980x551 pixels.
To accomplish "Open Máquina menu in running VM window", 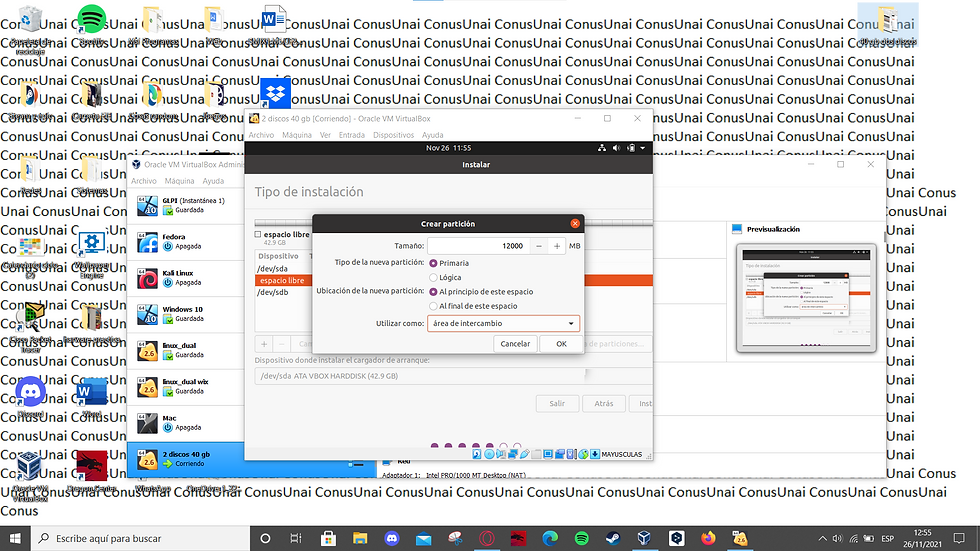I will pyautogui.click(x=297, y=135).
